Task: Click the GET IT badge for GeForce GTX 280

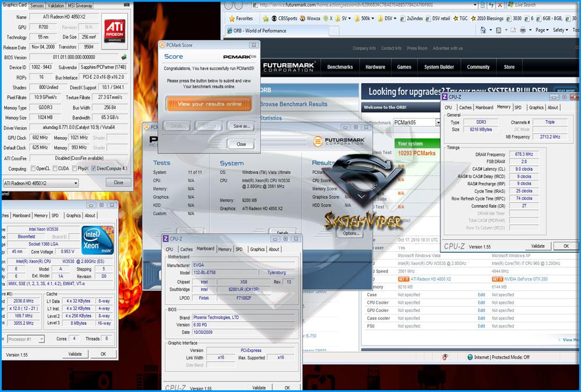Action: click(x=497, y=279)
